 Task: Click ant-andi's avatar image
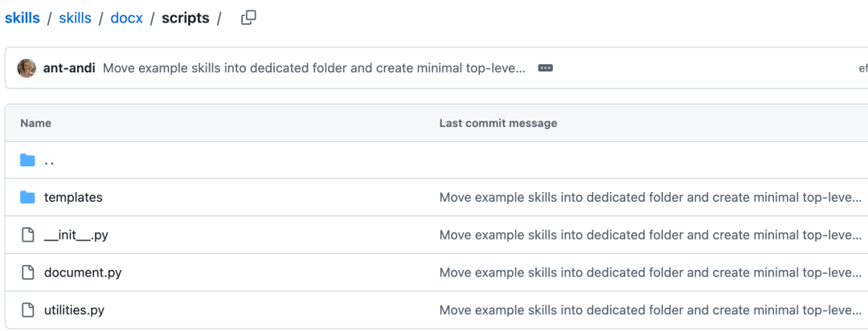coord(27,68)
